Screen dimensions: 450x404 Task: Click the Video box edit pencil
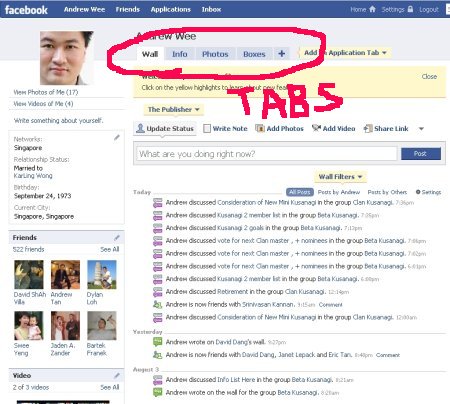click(117, 375)
